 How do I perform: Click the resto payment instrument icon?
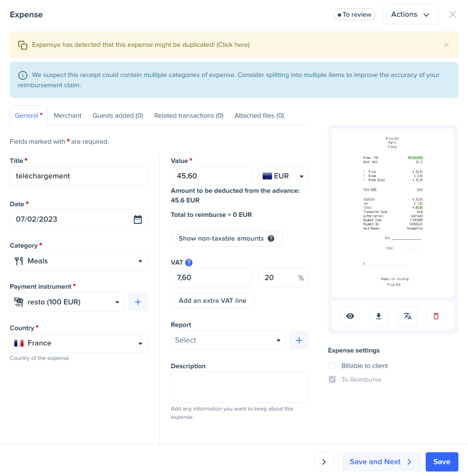coord(19,302)
